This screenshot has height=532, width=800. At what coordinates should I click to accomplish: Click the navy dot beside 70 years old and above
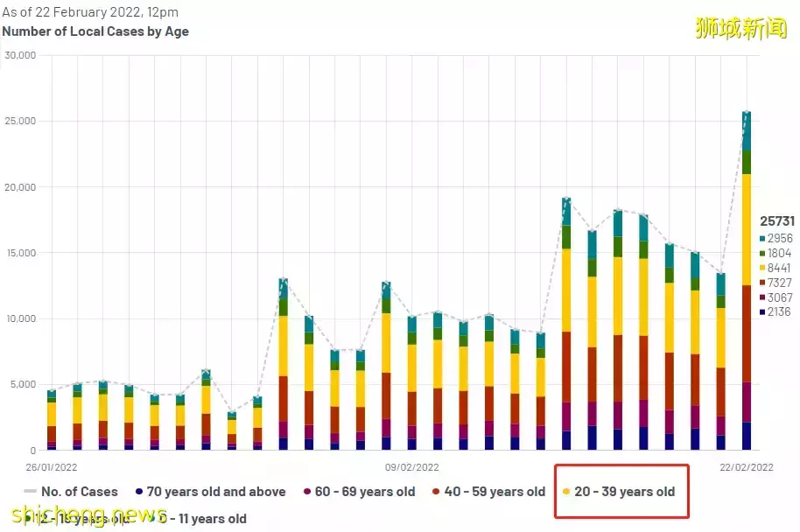point(140,492)
